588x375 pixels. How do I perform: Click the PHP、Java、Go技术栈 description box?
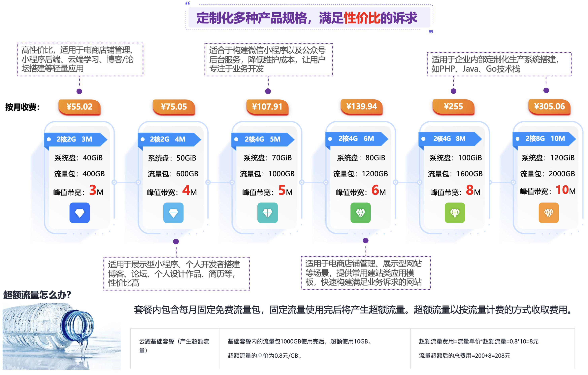499,64
